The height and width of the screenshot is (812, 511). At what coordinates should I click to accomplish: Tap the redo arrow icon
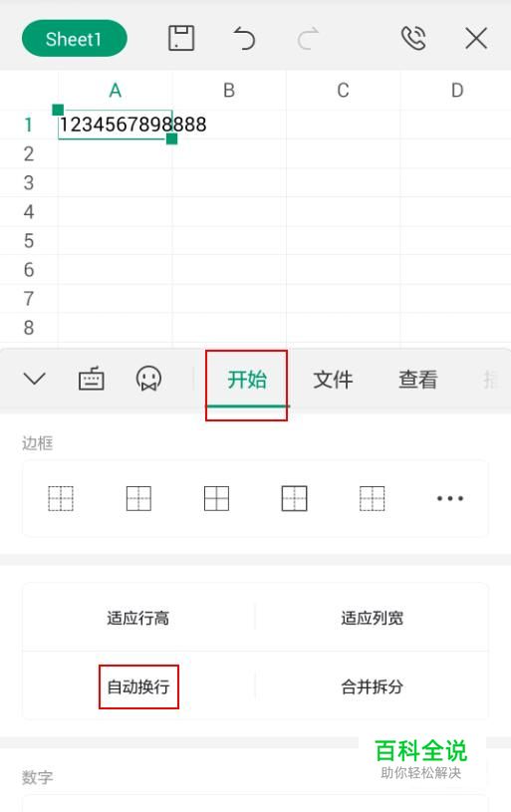308,39
